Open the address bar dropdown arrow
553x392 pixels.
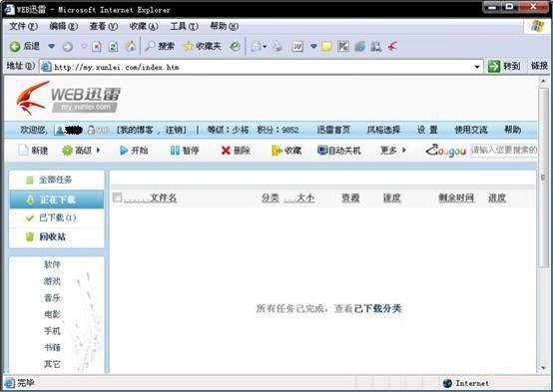477,67
